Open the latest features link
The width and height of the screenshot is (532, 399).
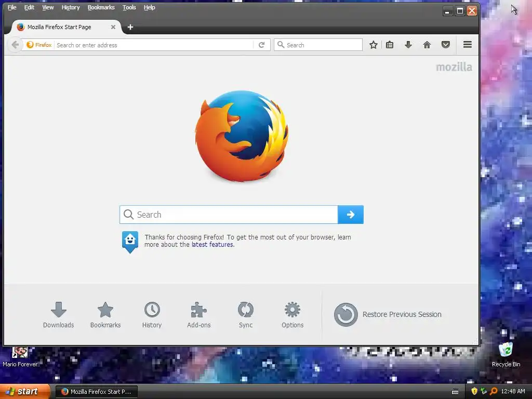click(212, 245)
